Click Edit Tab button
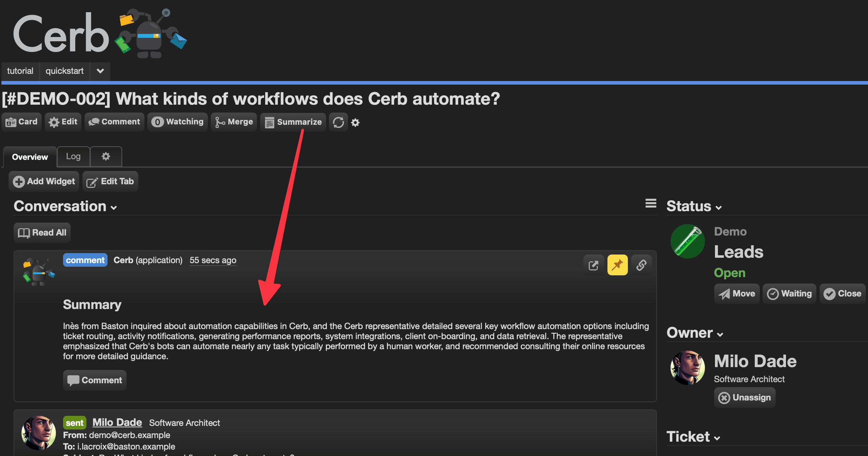This screenshot has width=868, height=456. coord(110,181)
